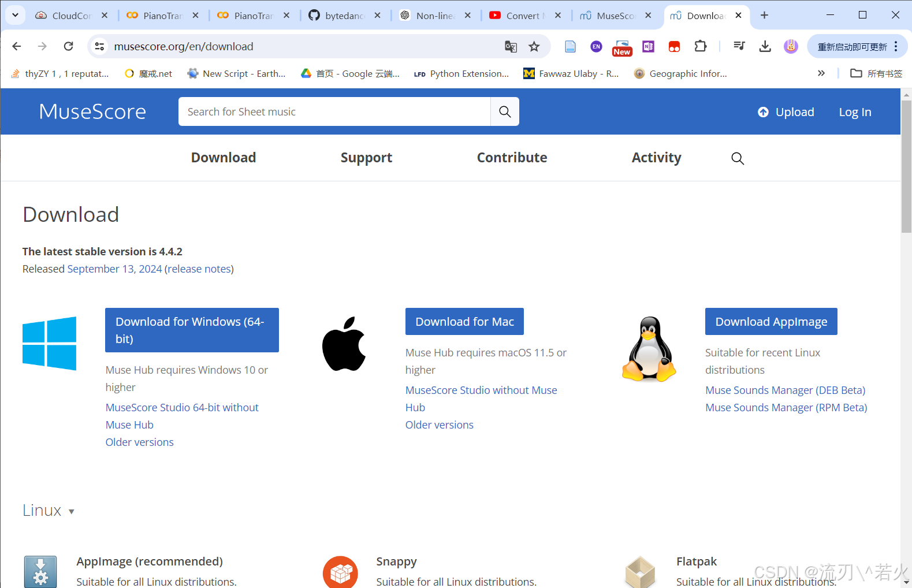Click the Snappy package icon
Screen dimensions: 912x588
(340, 572)
